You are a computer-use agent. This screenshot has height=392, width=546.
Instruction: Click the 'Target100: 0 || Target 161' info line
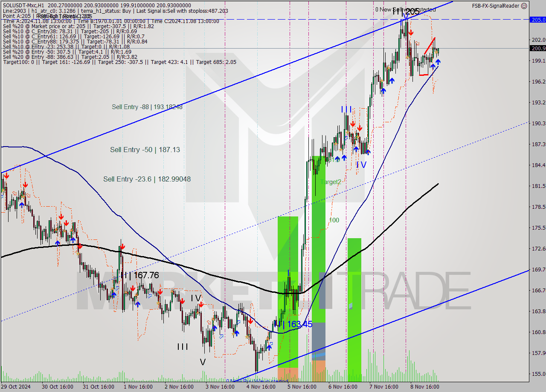(x=119, y=62)
